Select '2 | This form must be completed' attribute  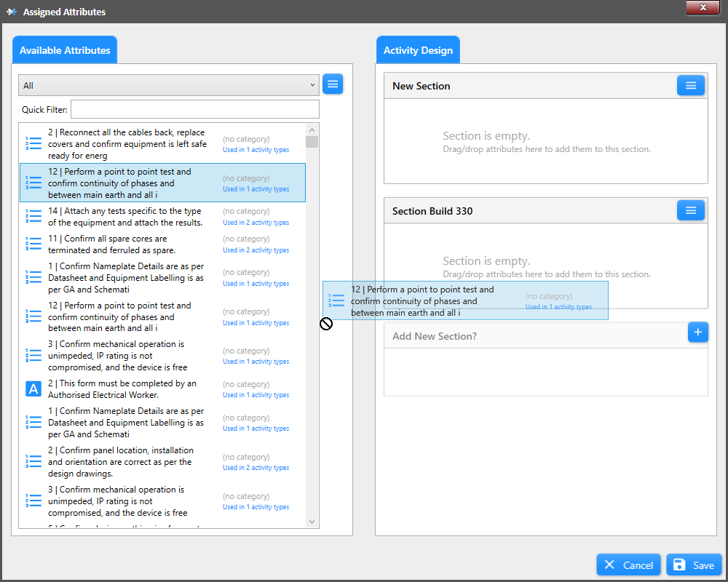(x=162, y=389)
